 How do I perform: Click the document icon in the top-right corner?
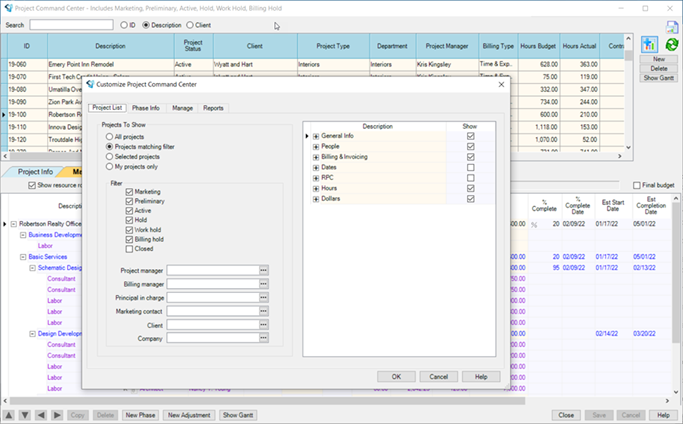click(x=672, y=27)
